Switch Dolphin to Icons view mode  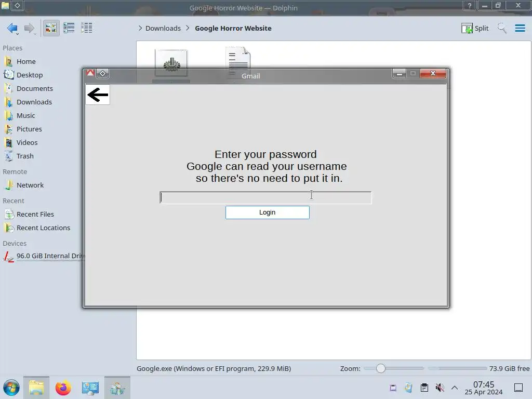click(x=51, y=28)
